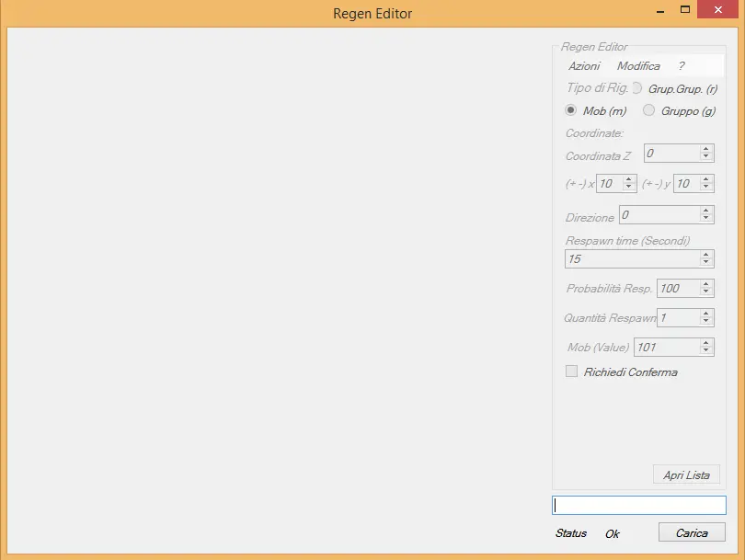Maximize the Regen Editor window

[685, 10]
